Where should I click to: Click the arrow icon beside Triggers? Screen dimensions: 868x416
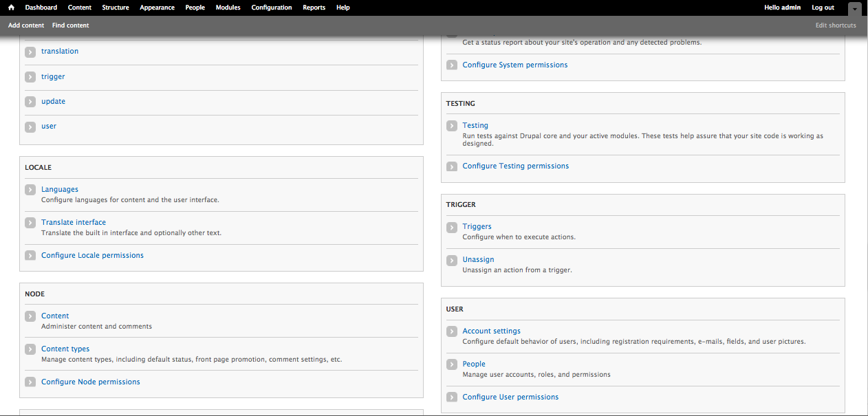tap(452, 227)
